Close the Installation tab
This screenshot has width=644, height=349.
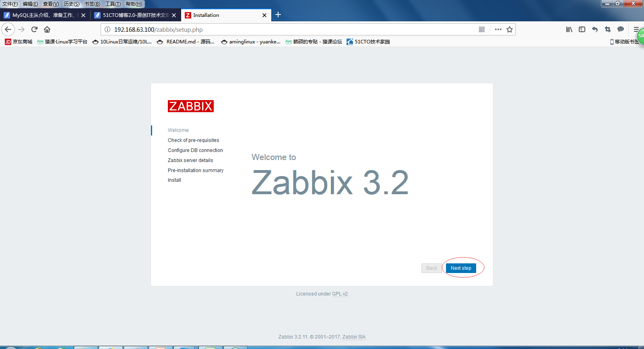[x=264, y=15]
